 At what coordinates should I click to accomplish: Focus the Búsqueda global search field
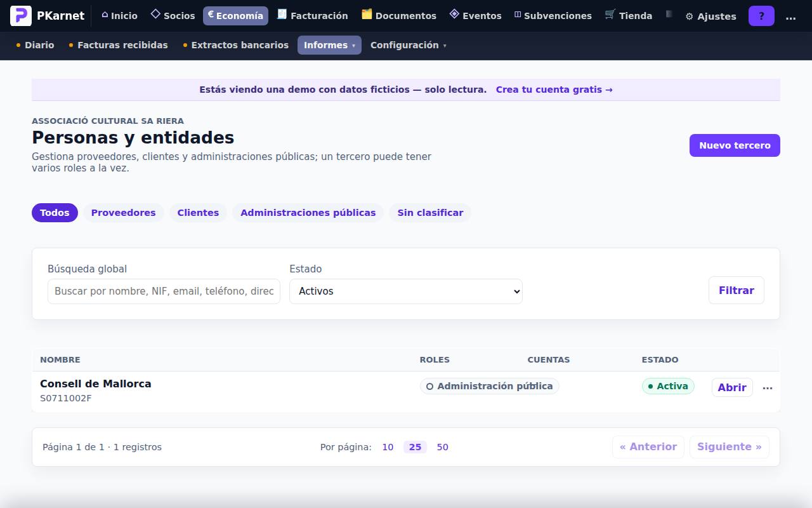164,291
